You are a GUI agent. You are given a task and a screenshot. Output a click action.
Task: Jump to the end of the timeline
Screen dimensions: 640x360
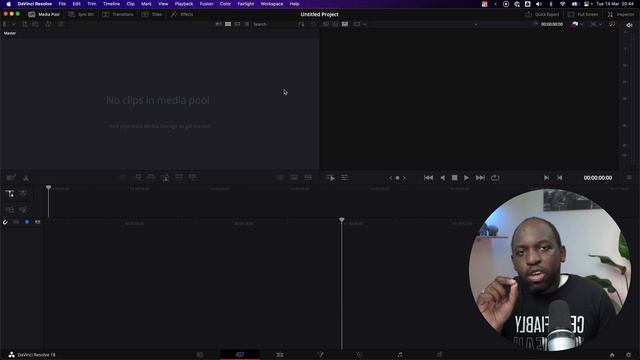tap(480, 178)
